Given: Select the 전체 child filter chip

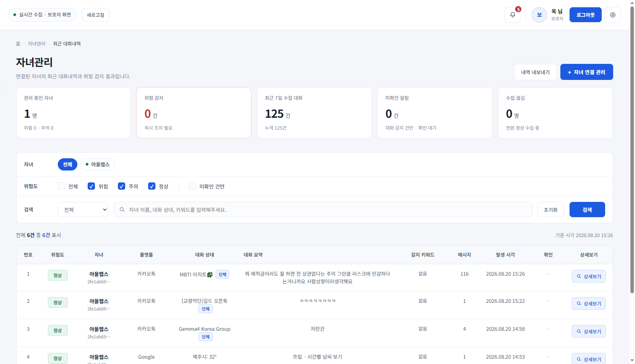Looking at the screenshot, I should tap(67, 164).
